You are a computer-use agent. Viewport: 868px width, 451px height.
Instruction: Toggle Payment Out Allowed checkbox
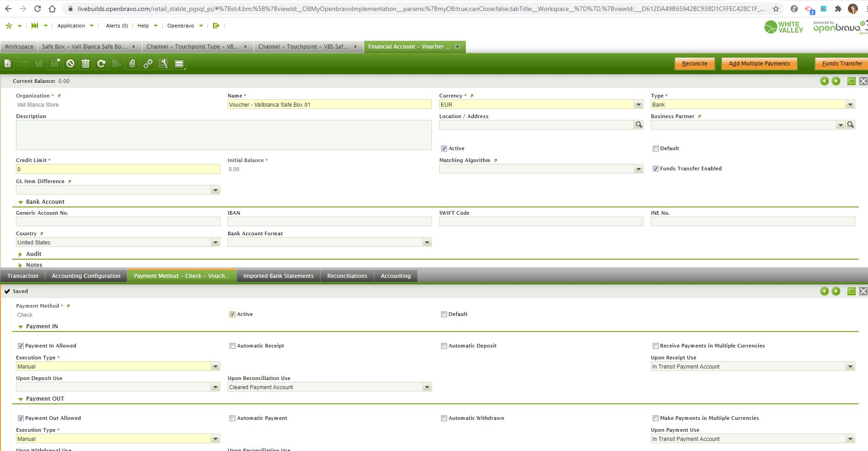pos(21,418)
